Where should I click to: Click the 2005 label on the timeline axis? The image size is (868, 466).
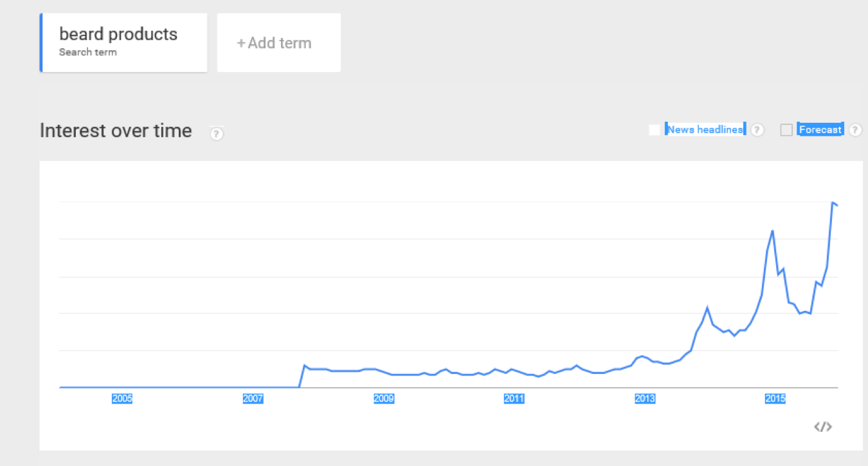tap(122, 398)
